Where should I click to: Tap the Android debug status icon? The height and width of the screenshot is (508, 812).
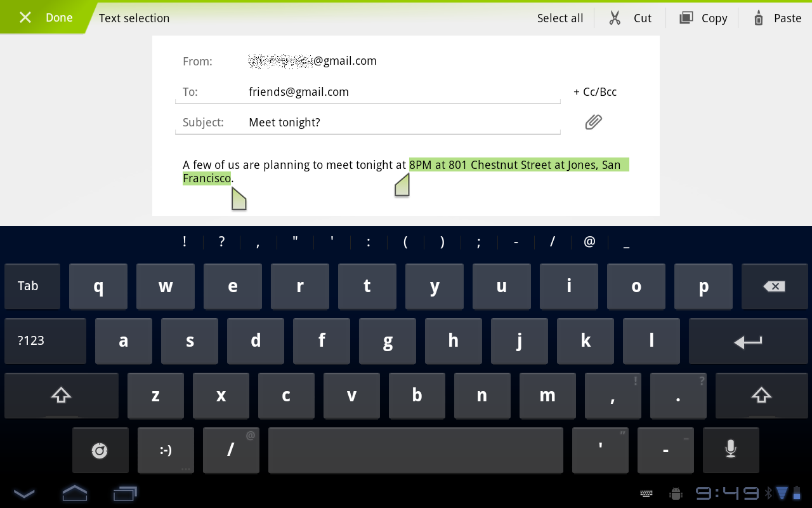[x=676, y=493]
